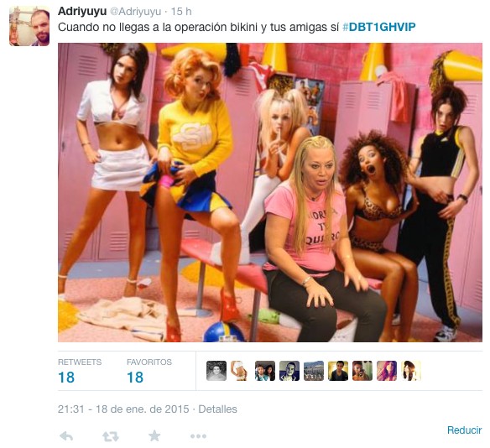Open the third retweeter avatar showing two people
The width and height of the screenshot is (490, 448).
[265, 371]
